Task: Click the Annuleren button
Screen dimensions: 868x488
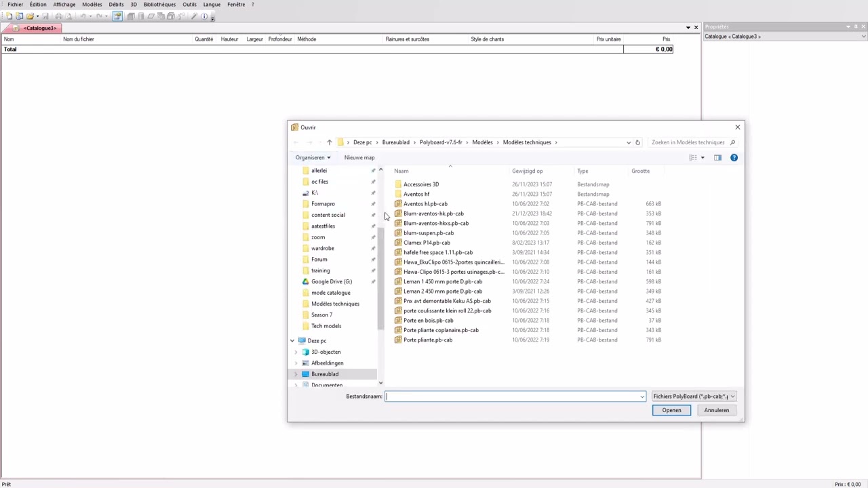Action: click(716, 410)
